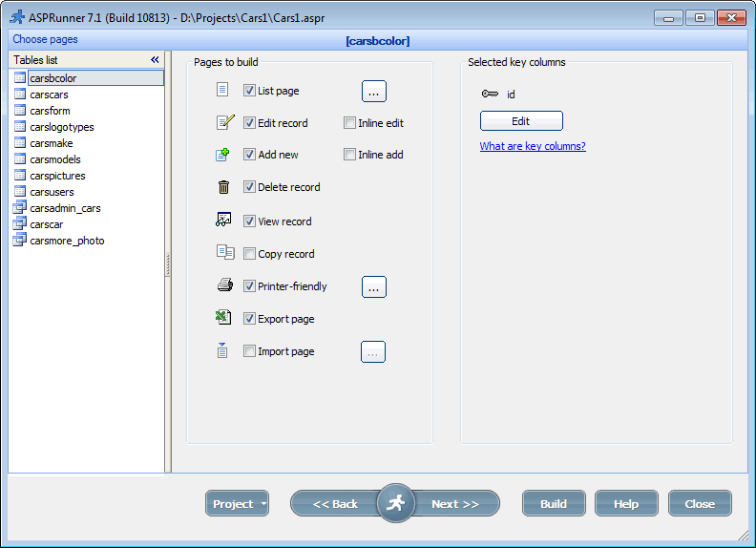
Task: Click Edit under selected key columns
Action: click(x=521, y=121)
